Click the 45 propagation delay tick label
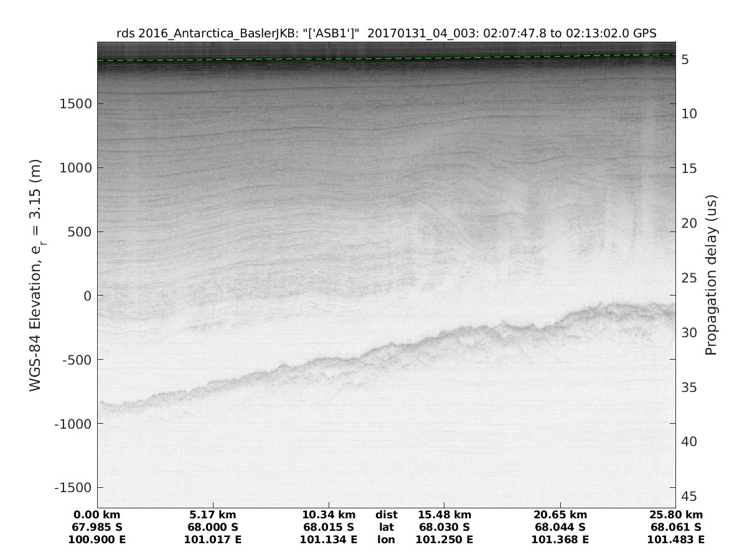 point(688,497)
